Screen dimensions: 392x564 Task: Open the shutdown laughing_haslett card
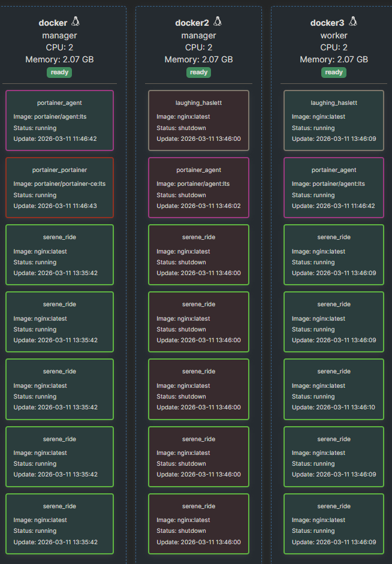coord(198,120)
